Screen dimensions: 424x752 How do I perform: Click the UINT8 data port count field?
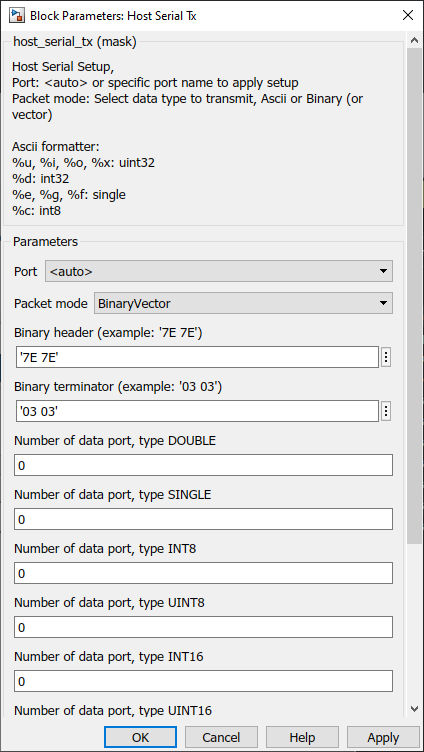(x=203, y=627)
